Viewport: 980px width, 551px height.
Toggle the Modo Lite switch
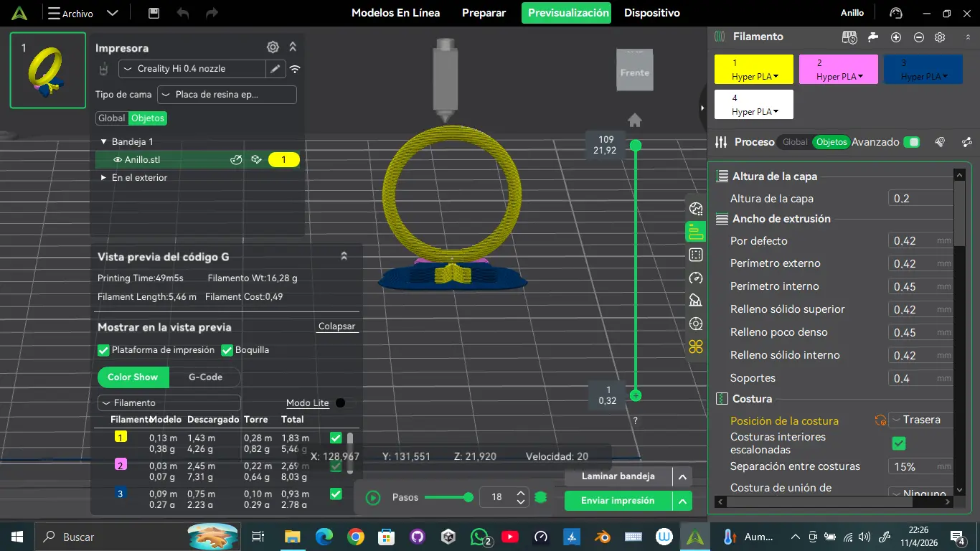344,403
